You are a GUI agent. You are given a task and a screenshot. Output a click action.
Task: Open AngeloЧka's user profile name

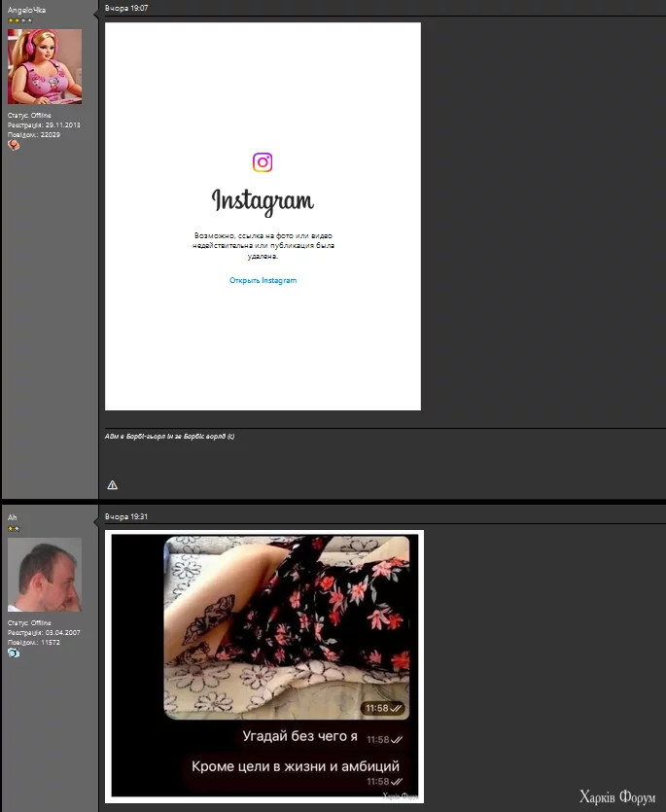(x=26, y=10)
